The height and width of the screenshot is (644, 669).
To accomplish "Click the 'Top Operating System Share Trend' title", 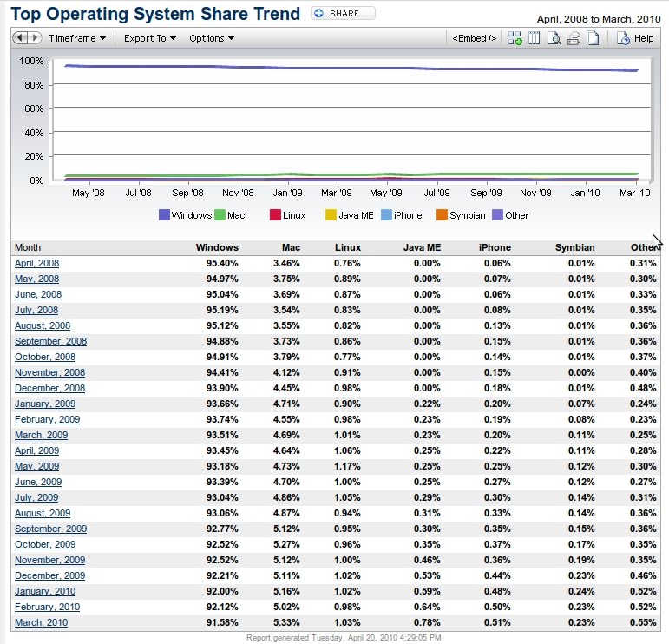I will click(x=155, y=14).
